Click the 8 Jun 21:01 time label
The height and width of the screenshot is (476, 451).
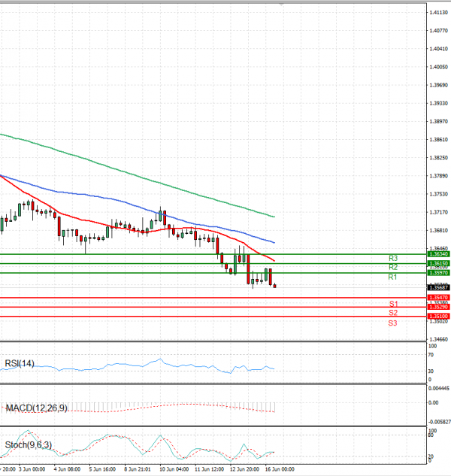[x=136, y=469]
